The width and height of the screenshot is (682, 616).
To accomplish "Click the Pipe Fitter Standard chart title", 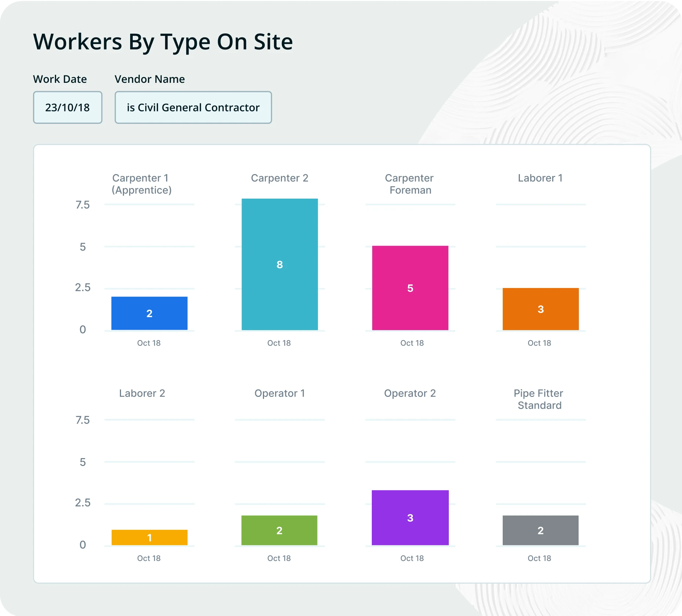I will 539,399.
